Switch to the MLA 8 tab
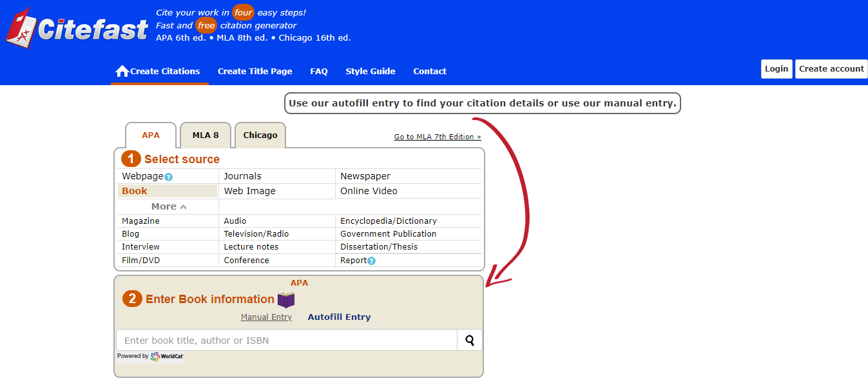This screenshot has width=868, height=385. (x=206, y=135)
